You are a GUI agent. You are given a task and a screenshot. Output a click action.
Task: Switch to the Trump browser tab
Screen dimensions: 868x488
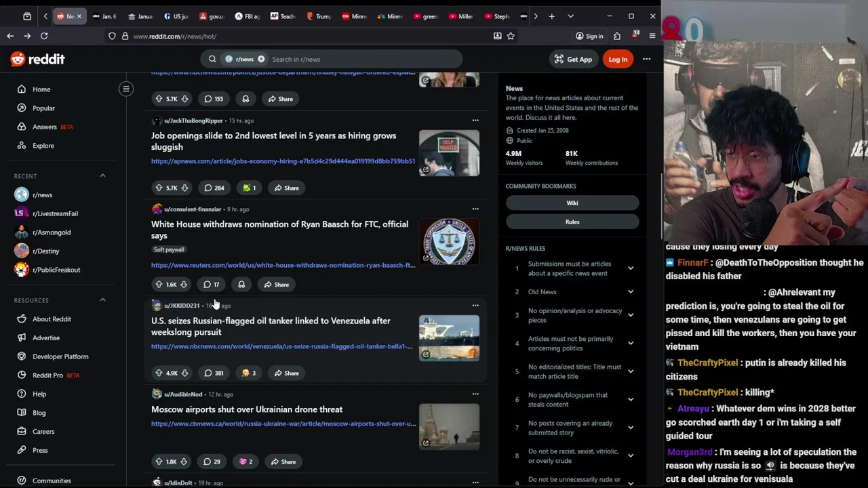coord(319,16)
